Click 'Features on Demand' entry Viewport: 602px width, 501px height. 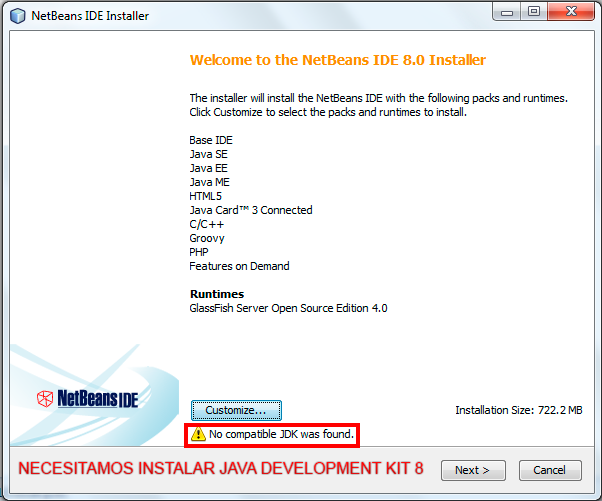pyautogui.click(x=239, y=266)
